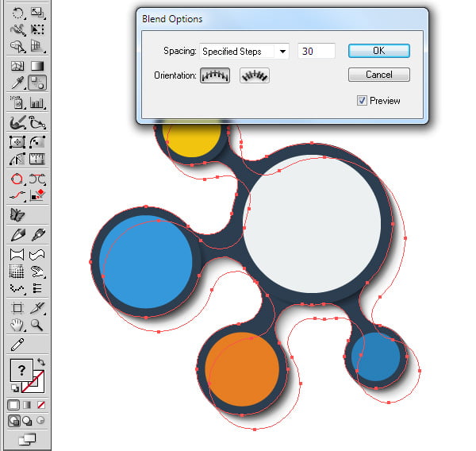Click OK in Blend Options
The height and width of the screenshot is (451, 476).
379,51
